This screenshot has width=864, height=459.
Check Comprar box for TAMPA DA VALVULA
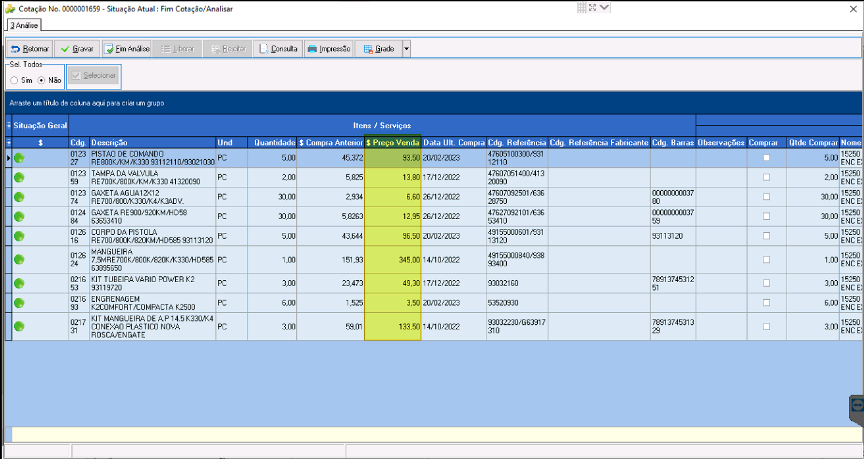point(766,177)
